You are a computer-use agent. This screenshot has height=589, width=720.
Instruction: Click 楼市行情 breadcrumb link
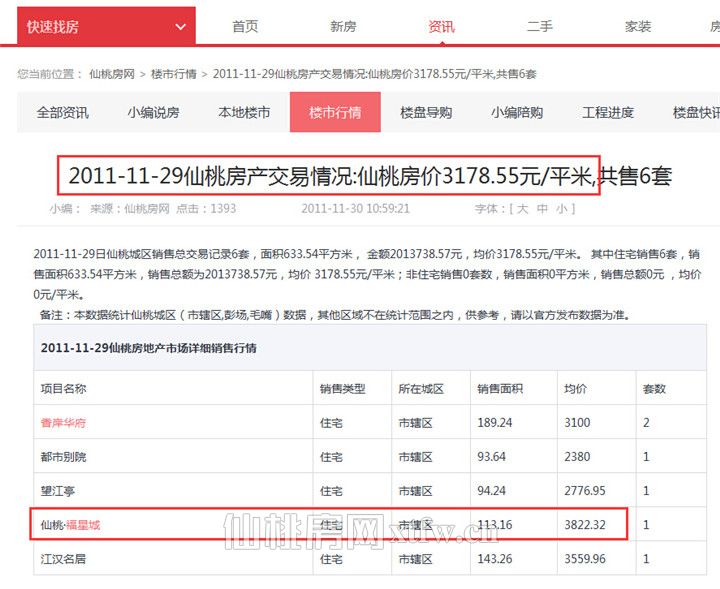click(x=175, y=74)
